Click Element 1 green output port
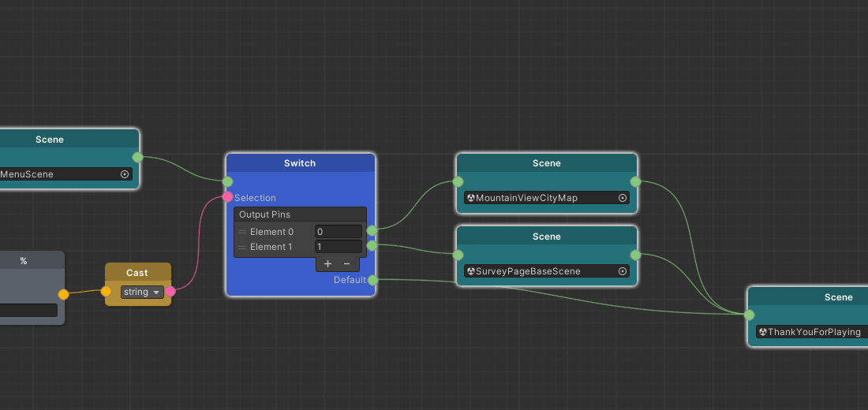The width and height of the screenshot is (868, 410). (x=372, y=245)
